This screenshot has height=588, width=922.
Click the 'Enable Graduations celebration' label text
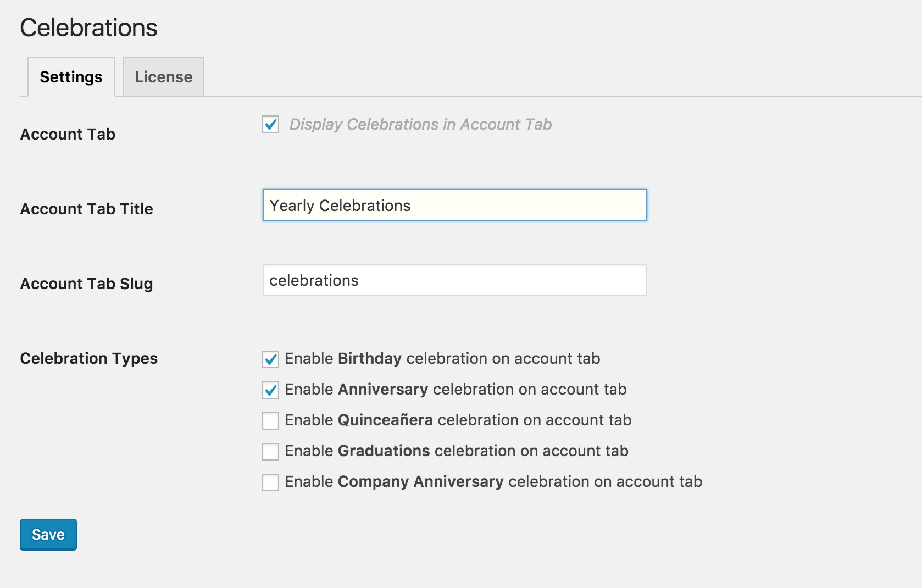coord(456,451)
